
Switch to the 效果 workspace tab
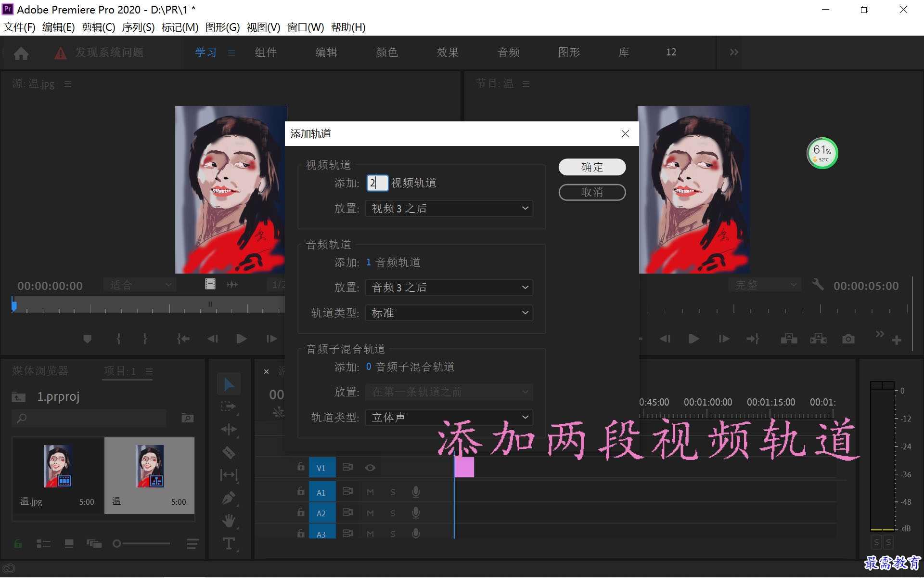tap(448, 53)
